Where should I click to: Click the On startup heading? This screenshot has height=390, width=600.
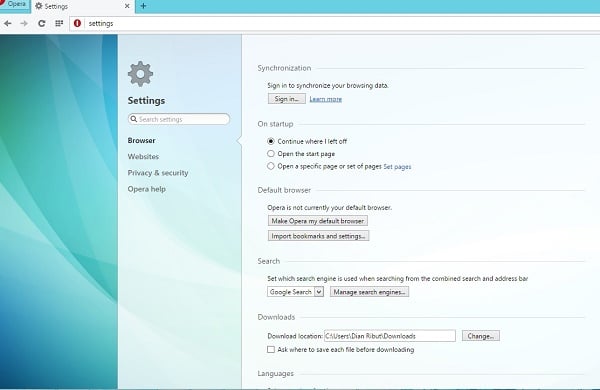pos(275,124)
